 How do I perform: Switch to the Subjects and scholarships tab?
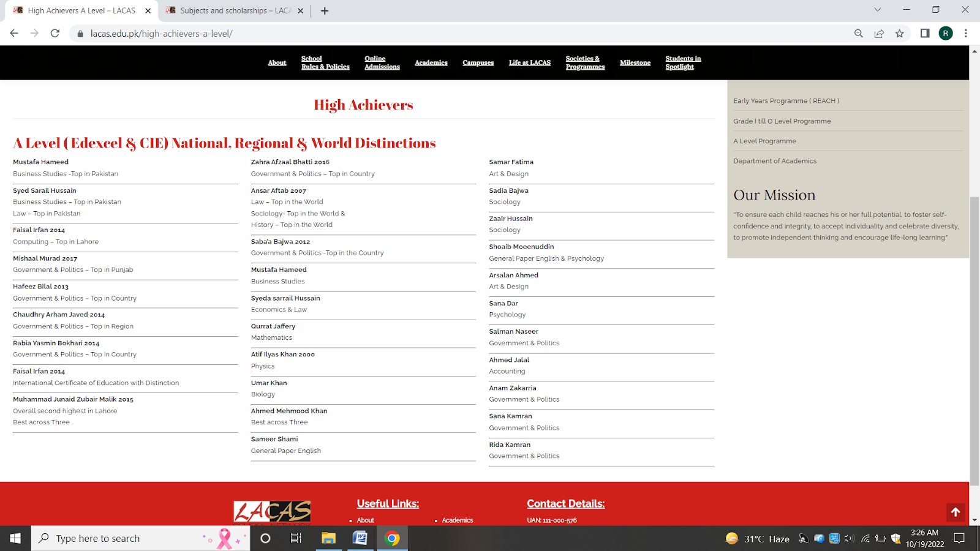pos(235,10)
